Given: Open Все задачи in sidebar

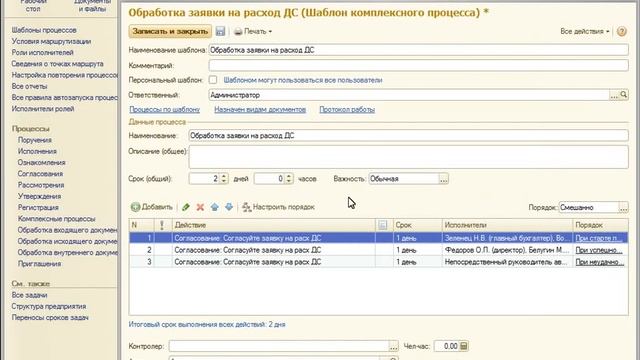Looking at the screenshot, I should 29,295.
